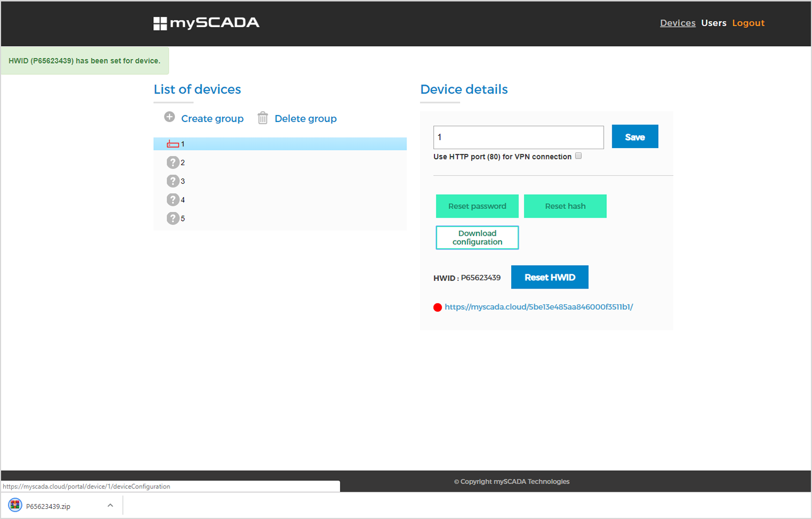812x519 pixels.
Task: Click the P65623439.zip file icon
Action: click(15, 506)
